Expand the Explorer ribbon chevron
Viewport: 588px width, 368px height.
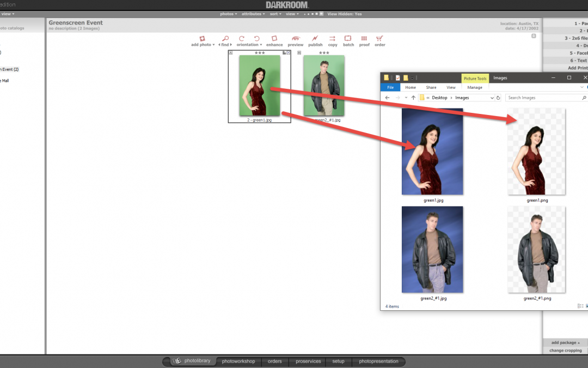tap(581, 87)
